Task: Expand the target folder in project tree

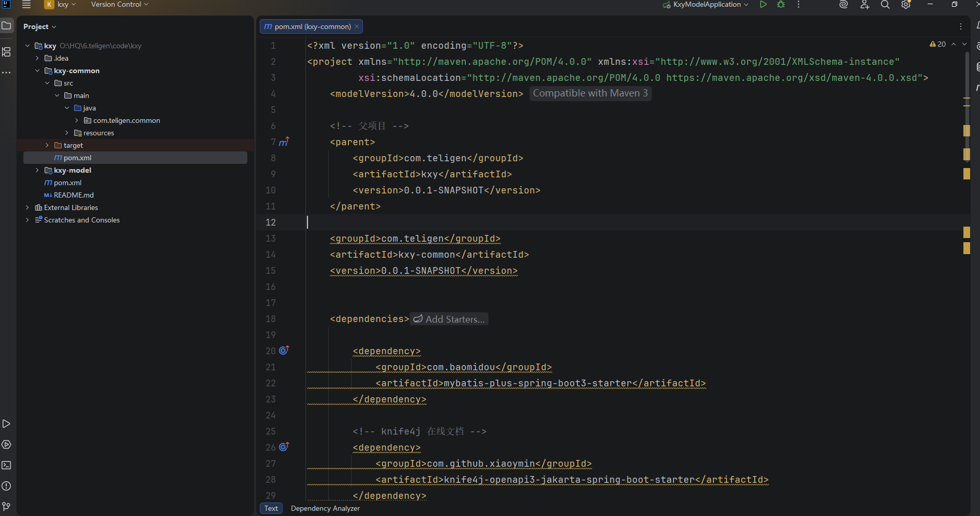Action: 47,145
